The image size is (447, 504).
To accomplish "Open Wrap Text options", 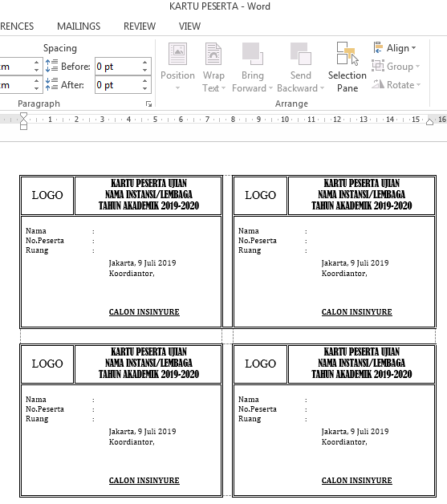I will [x=213, y=67].
